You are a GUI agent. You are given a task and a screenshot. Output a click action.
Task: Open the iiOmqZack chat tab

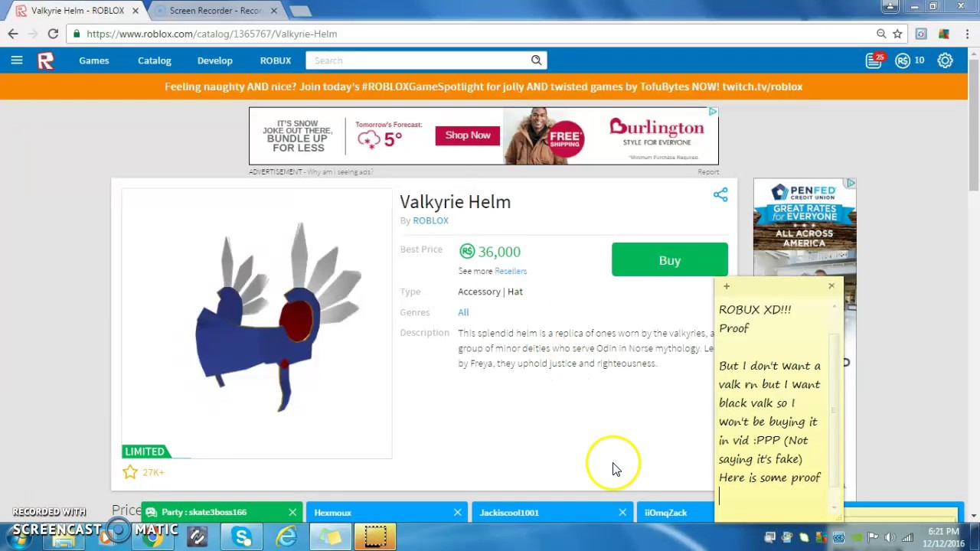[x=675, y=513]
